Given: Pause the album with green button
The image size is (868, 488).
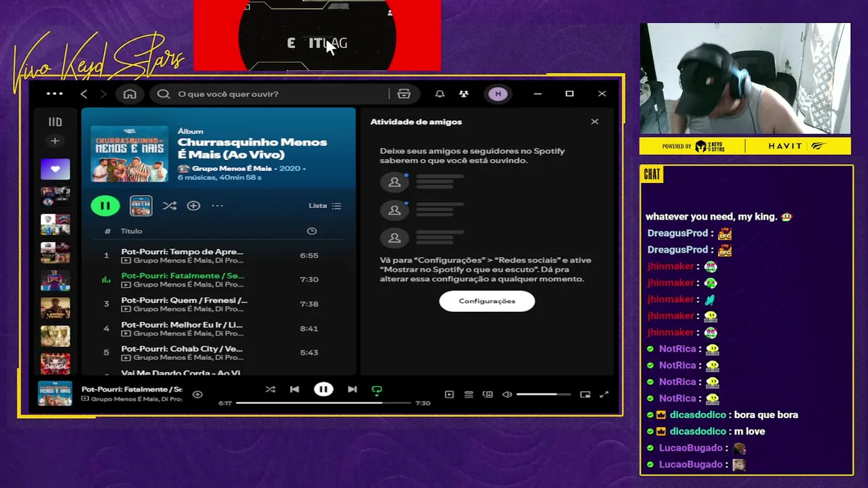Looking at the screenshot, I should click(x=105, y=205).
